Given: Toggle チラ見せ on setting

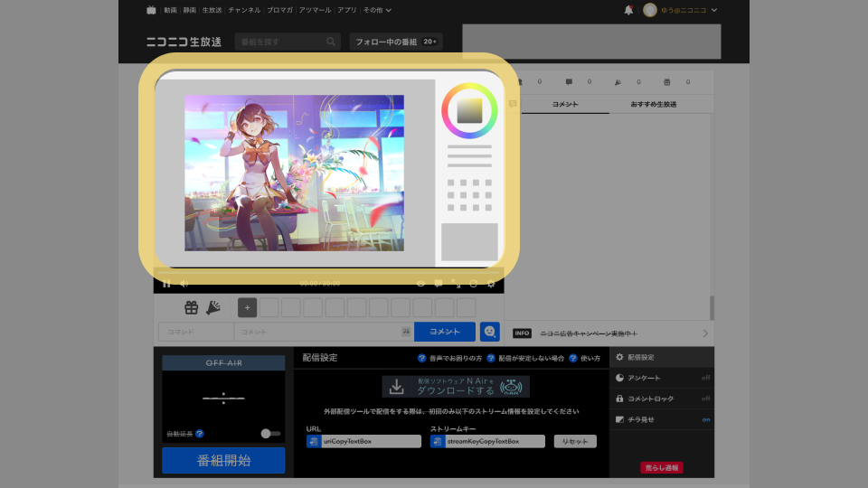Looking at the screenshot, I should click(662, 419).
